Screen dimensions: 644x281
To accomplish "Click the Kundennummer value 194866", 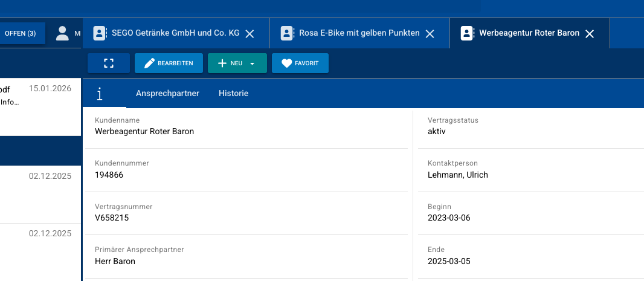I will click(x=109, y=175).
